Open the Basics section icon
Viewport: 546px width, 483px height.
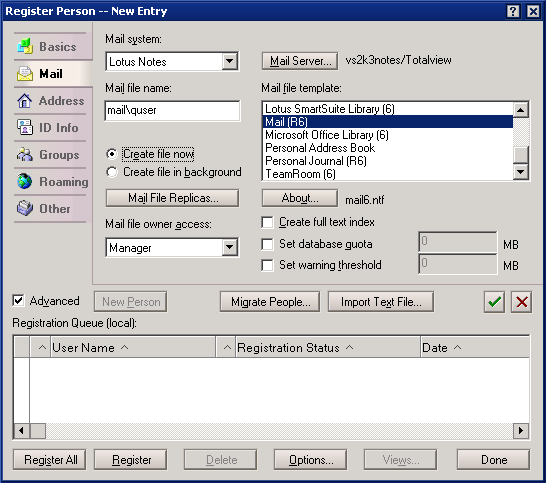click(x=25, y=46)
